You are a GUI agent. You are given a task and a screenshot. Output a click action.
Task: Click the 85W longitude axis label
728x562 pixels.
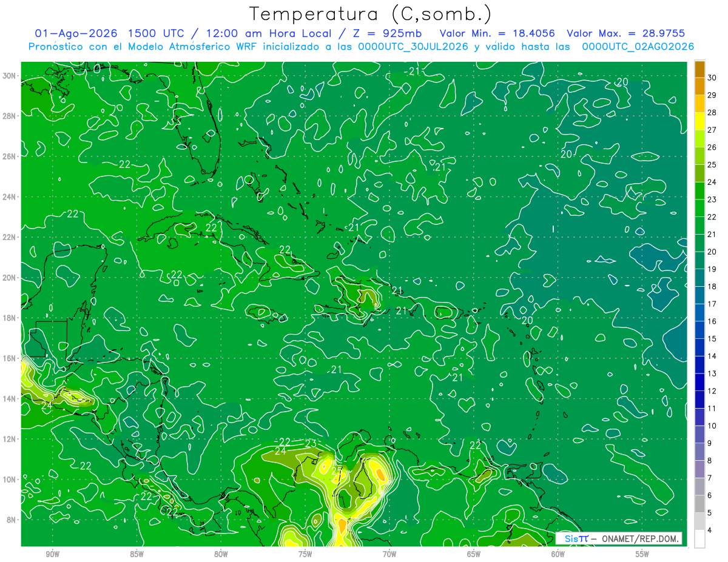click(136, 554)
